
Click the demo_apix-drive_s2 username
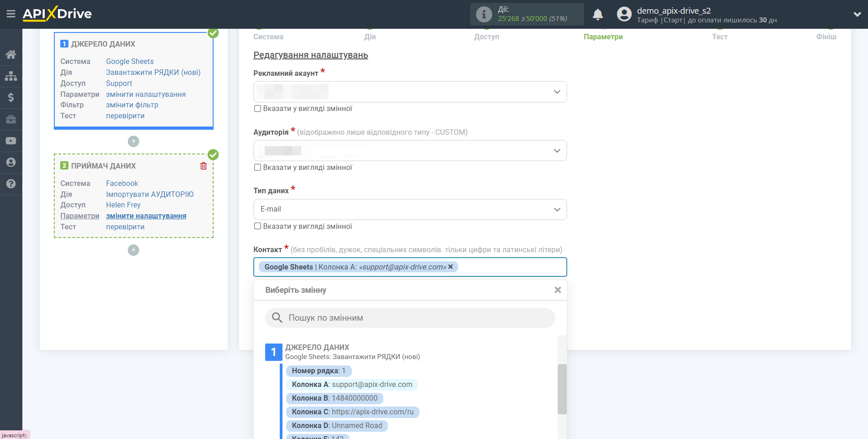pyautogui.click(x=674, y=11)
